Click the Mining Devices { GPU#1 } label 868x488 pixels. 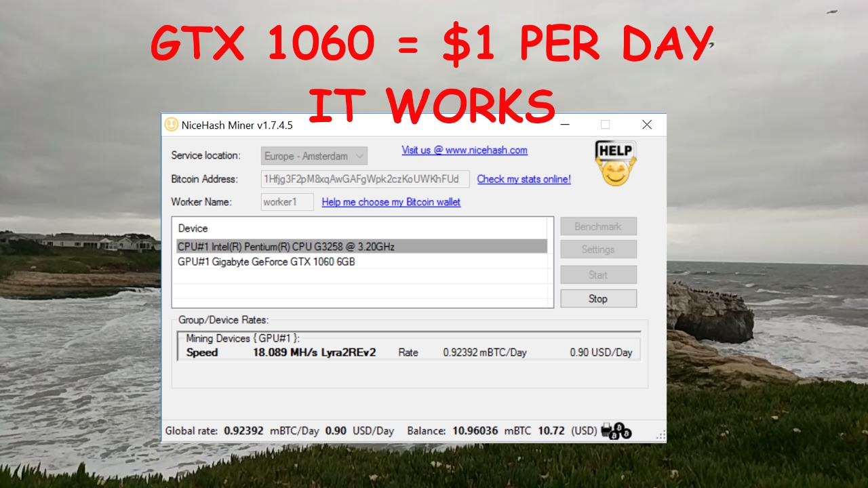(243, 338)
